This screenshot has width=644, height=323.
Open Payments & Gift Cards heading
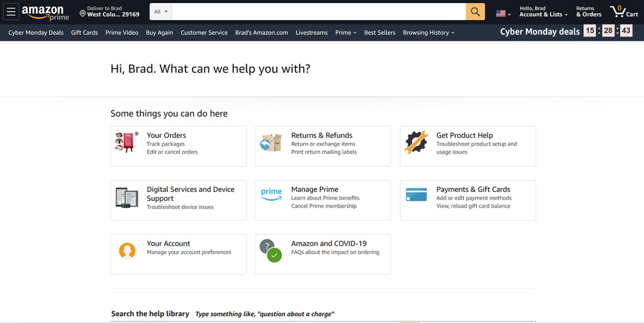473,190
